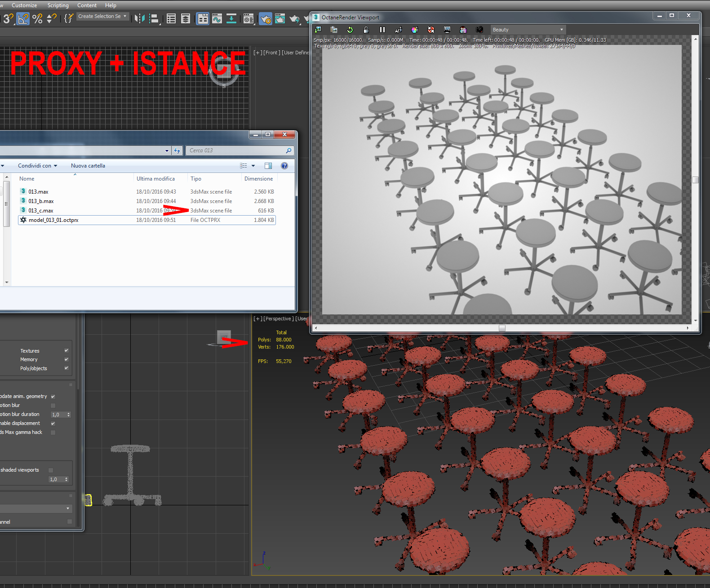Toggle Enable displacement checkbox
This screenshot has width=710, height=588.
click(x=53, y=423)
